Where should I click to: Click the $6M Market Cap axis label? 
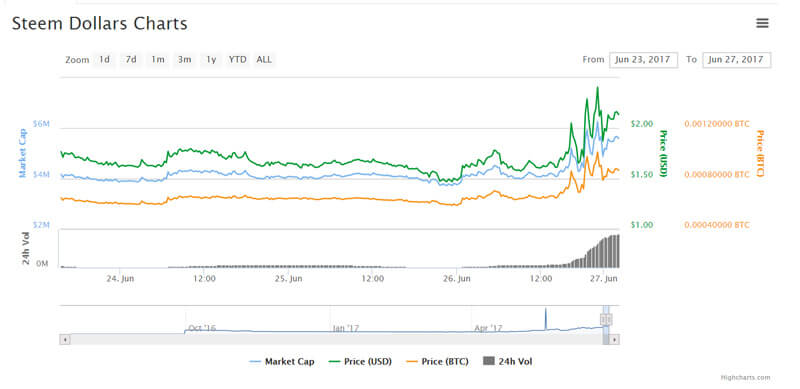click(x=41, y=124)
